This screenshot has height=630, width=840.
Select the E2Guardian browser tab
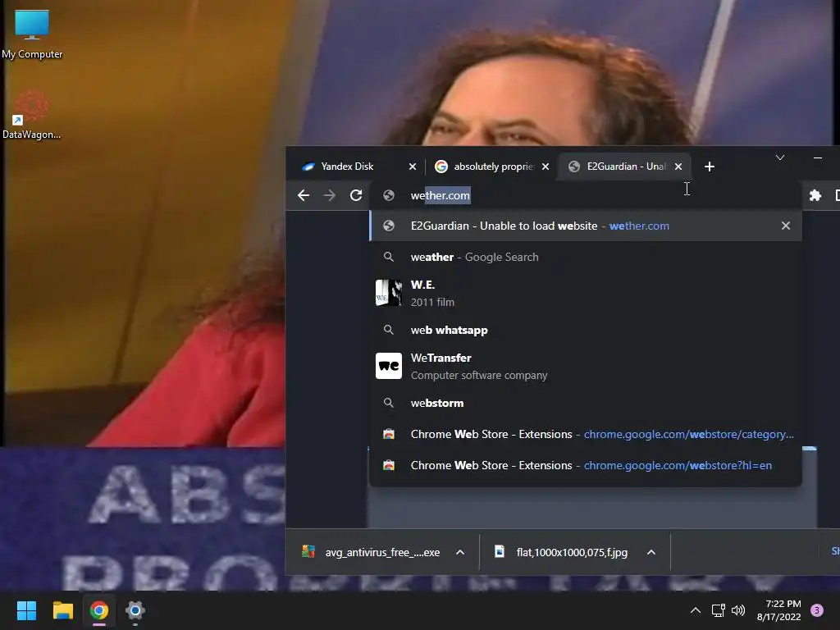click(x=626, y=167)
